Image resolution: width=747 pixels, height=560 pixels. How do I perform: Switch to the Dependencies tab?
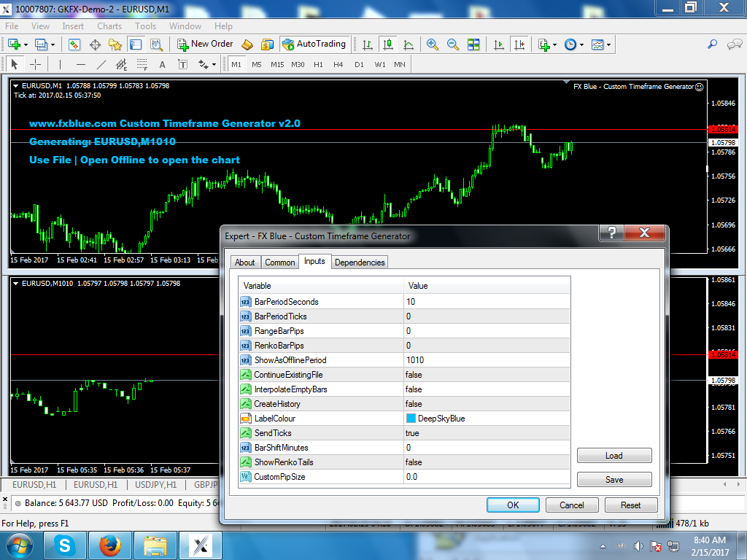[x=360, y=262]
